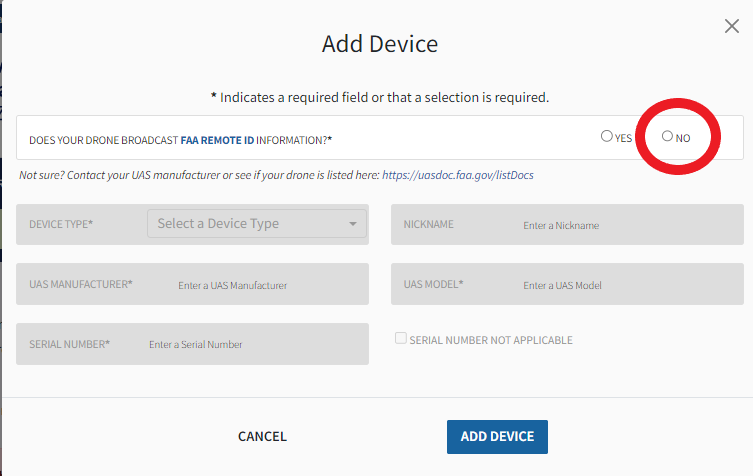Click the SERIAL NUMBER* field label
The width and height of the screenshot is (753, 476).
pos(70,344)
